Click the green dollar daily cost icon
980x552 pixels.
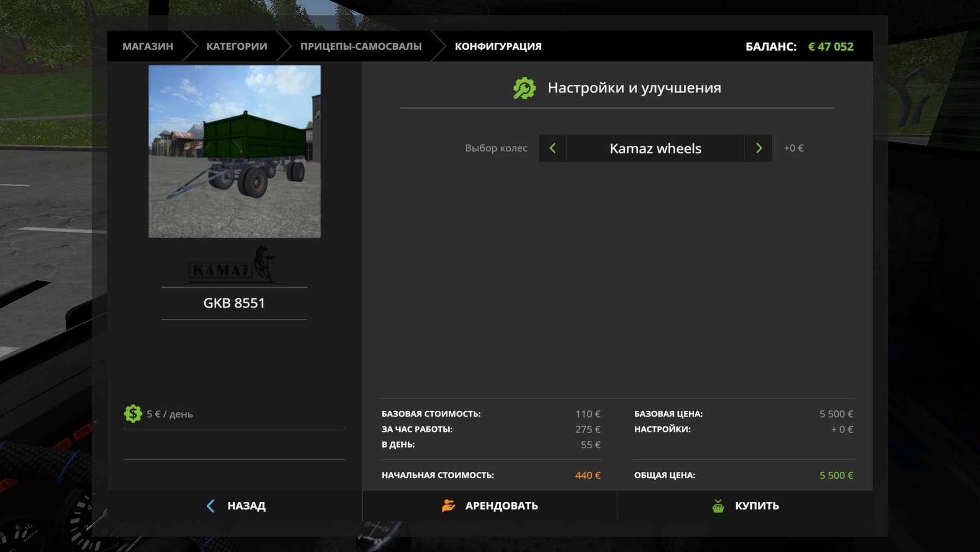[133, 414]
